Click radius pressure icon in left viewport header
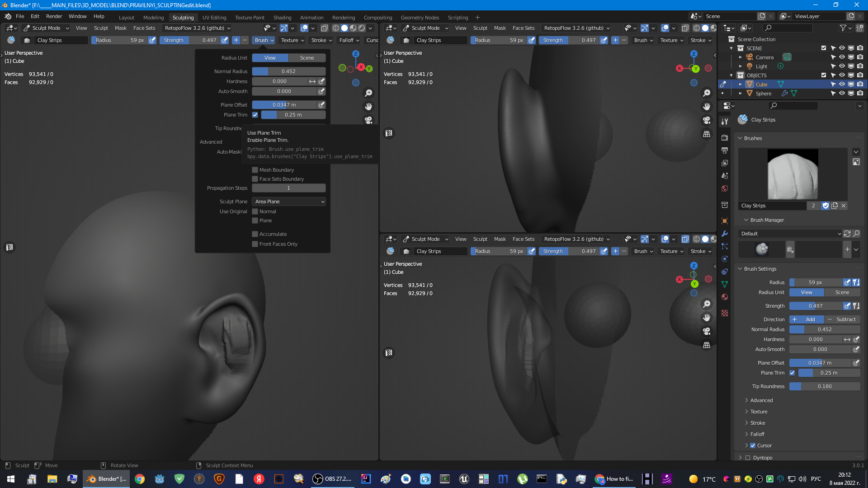 pos(152,40)
